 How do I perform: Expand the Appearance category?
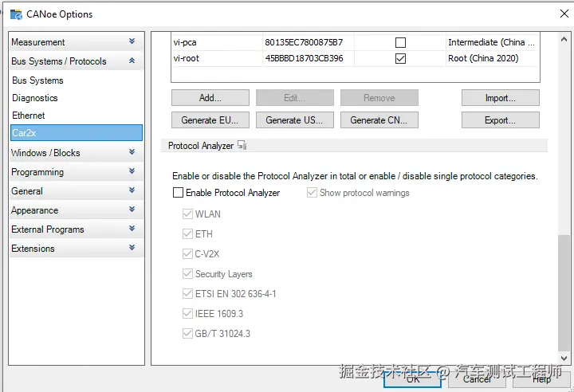[132, 209]
